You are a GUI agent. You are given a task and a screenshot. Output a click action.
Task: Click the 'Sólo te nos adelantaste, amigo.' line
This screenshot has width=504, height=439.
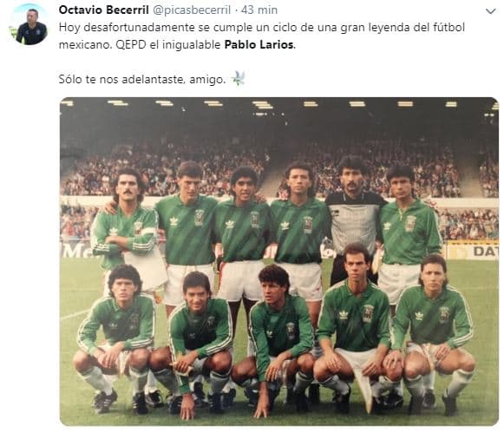coord(142,79)
